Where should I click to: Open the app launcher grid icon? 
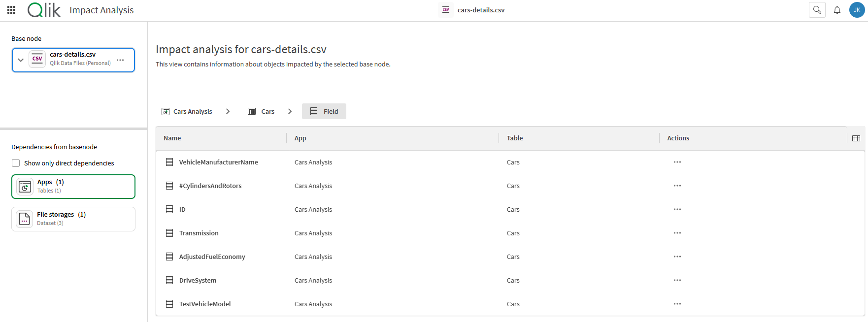[x=11, y=10]
